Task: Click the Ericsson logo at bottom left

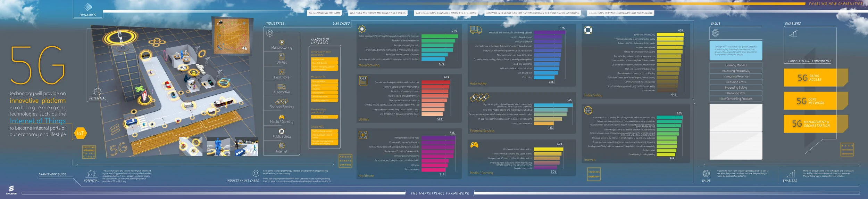Action: pos(11,190)
